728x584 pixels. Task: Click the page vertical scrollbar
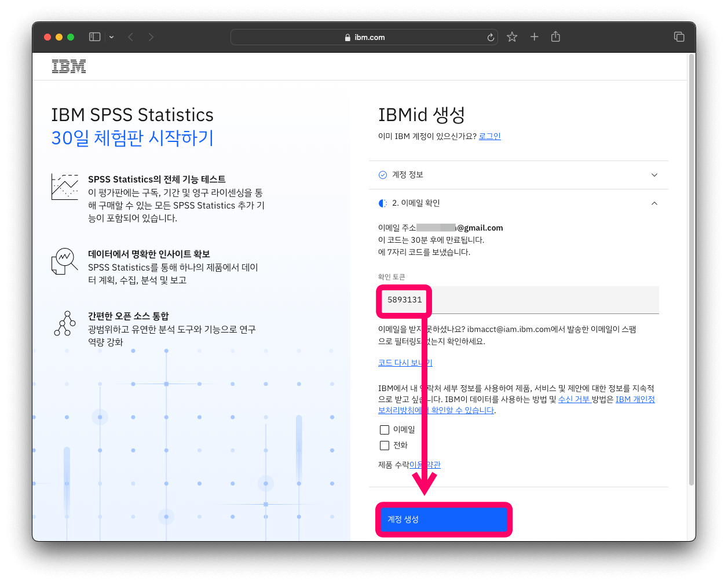[x=692, y=269]
